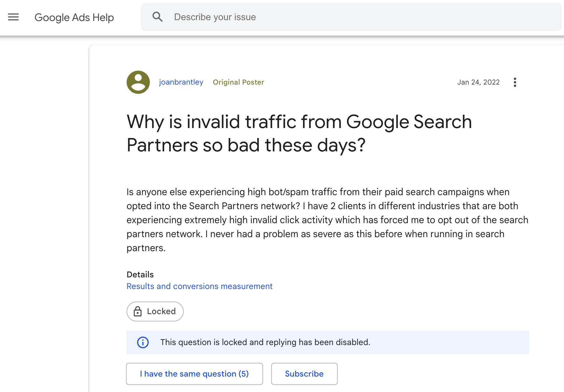
Task: Click the 'Details' heading
Action: click(x=140, y=274)
